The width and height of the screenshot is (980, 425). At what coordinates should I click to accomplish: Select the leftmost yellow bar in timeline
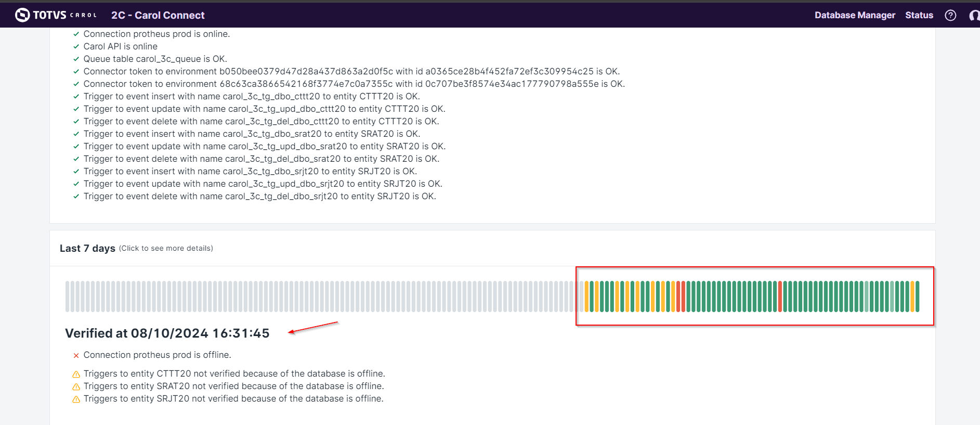click(x=586, y=296)
